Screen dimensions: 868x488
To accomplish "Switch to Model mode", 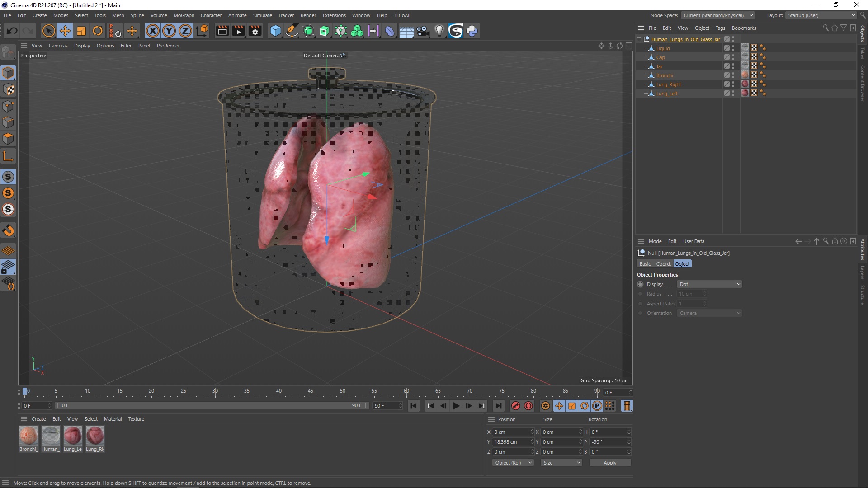I will (x=8, y=73).
